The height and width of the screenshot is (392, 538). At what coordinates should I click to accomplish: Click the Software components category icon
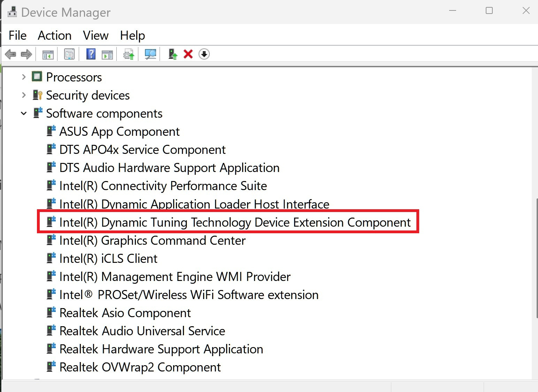click(38, 113)
